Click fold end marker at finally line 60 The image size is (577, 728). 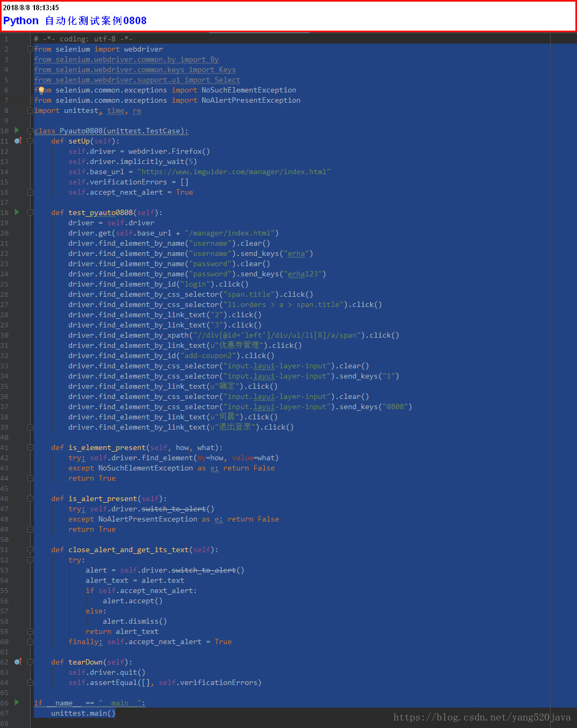point(30,641)
